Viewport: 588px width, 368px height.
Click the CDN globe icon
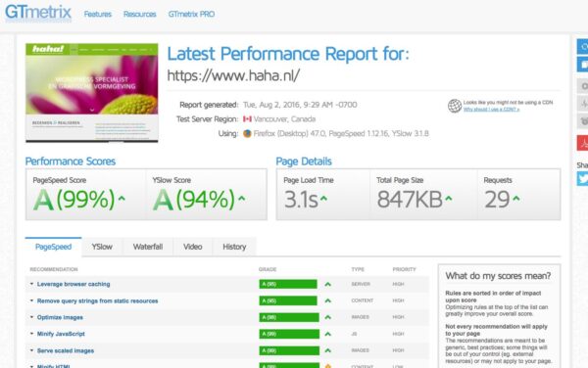pyautogui.click(x=455, y=106)
